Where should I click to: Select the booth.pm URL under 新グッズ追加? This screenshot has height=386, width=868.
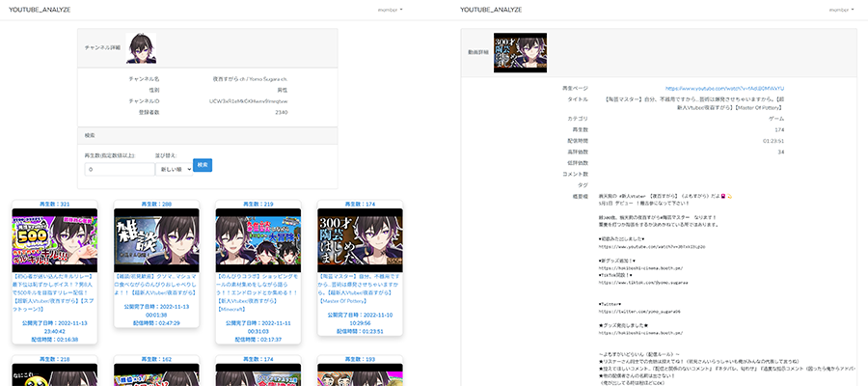[640, 268]
